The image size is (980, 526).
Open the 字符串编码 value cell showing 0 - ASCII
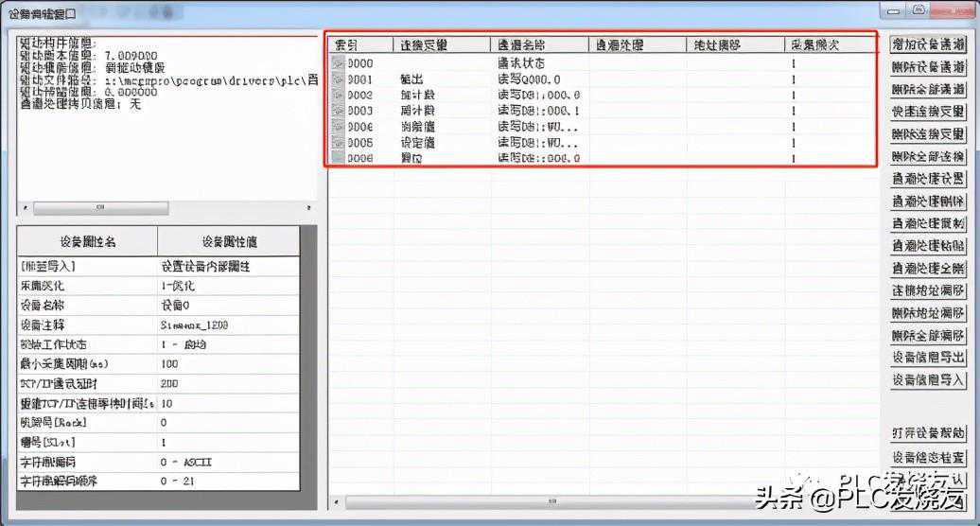pyautogui.click(x=227, y=462)
